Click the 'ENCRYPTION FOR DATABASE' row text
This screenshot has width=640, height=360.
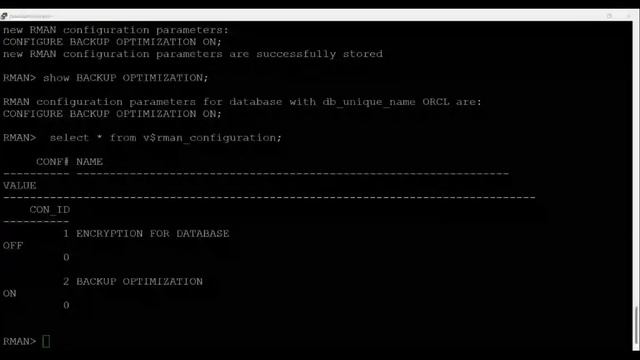tap(153, 233)
